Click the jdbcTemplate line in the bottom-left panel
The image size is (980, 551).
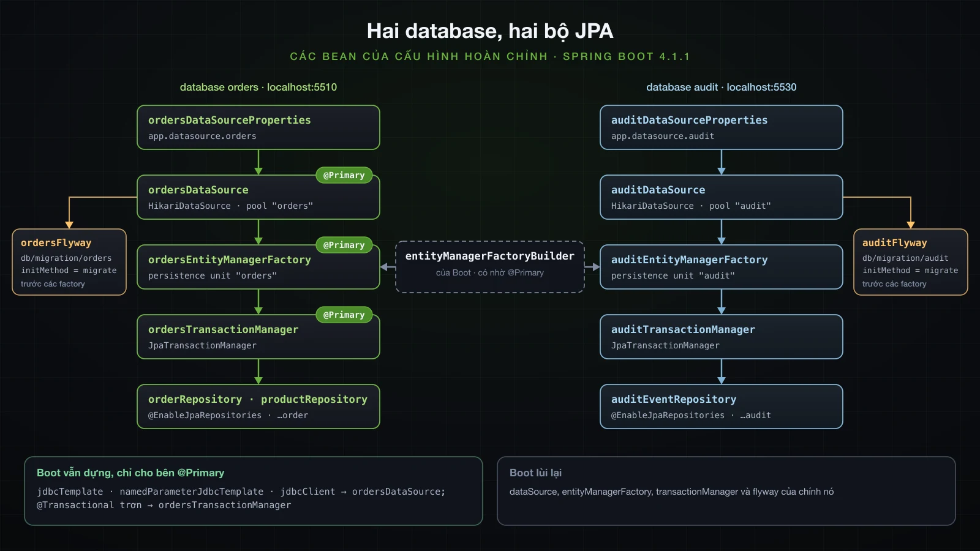(241, 492)
